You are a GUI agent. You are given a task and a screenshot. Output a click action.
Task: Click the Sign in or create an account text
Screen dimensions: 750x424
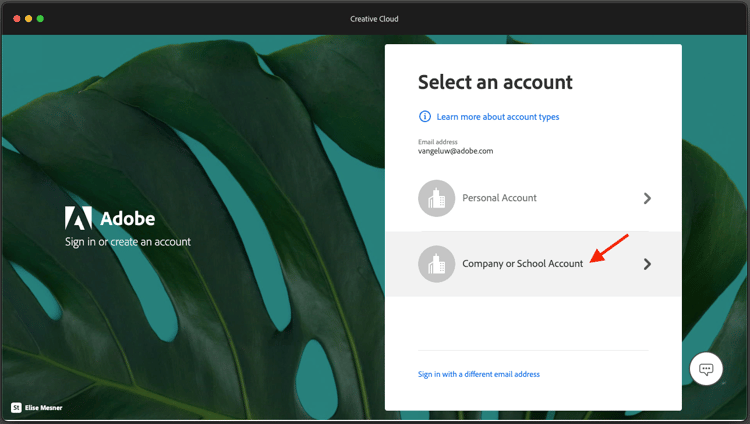pos(128,242)
